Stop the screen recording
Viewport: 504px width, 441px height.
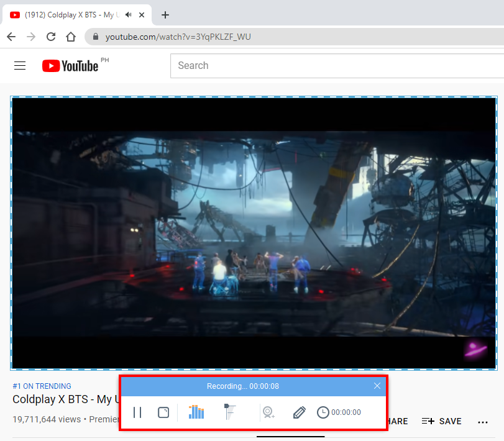pos(163,412)
